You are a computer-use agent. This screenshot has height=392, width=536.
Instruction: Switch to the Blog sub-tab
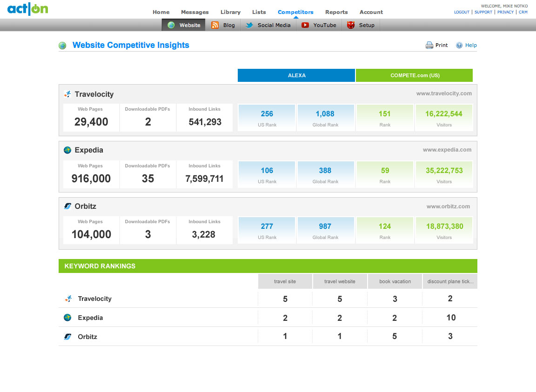click(223, 25)
